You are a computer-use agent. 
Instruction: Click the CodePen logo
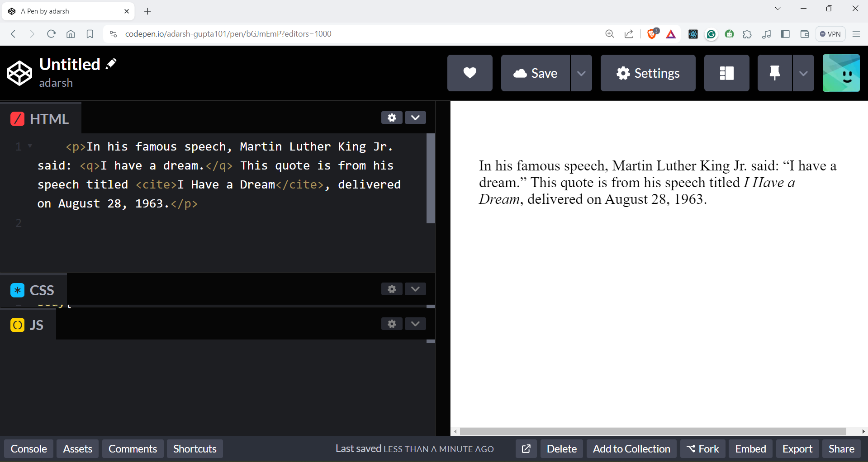(x=19, y=73)
